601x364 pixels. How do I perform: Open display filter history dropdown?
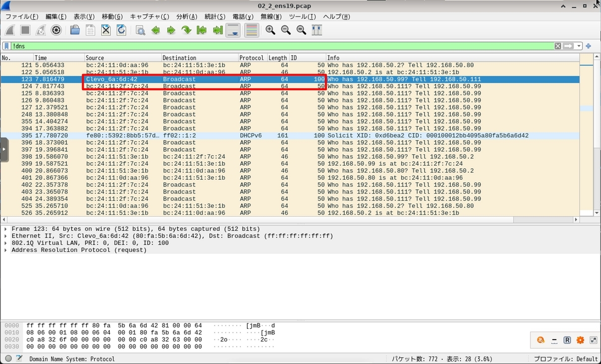pyautogui.click(x=579, y=46)
